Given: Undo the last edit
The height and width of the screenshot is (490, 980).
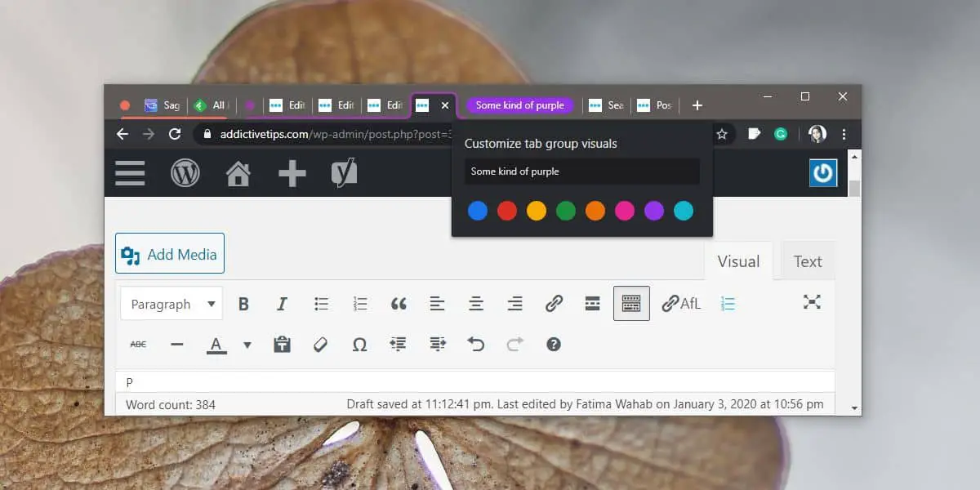Looking at the screenshot, I should pyautogui.click(x=476, y=345).
